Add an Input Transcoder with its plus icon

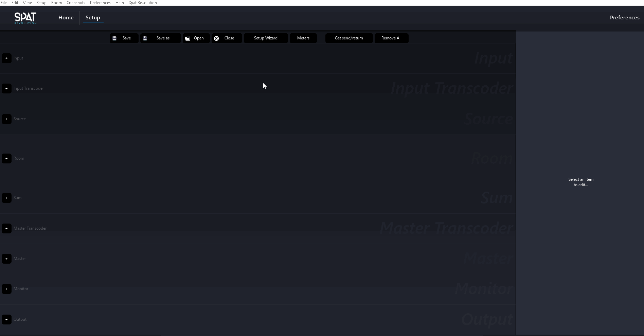6,88
